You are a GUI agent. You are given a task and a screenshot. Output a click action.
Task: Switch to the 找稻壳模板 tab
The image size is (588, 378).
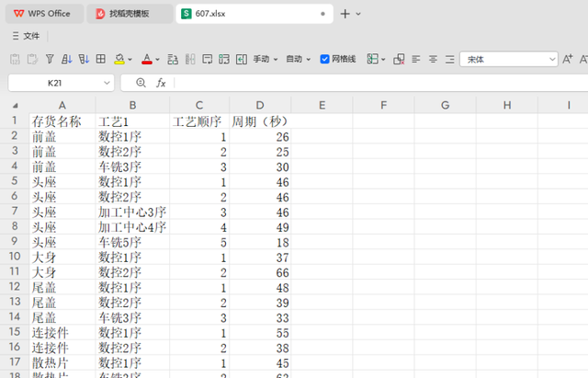130,14
